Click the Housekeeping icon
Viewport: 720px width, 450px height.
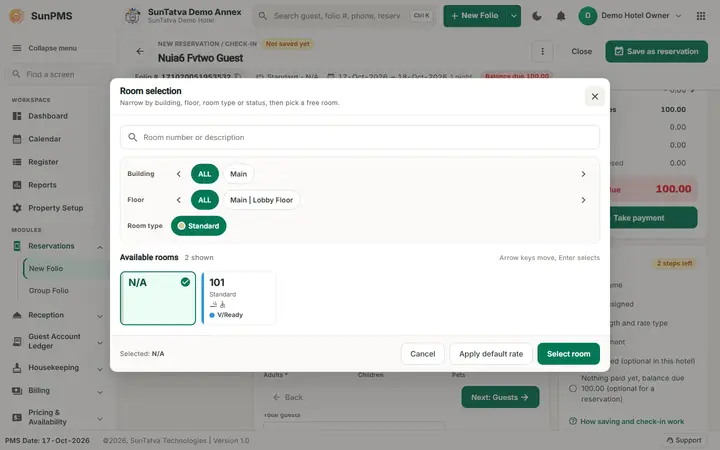[x=17, y=368]
